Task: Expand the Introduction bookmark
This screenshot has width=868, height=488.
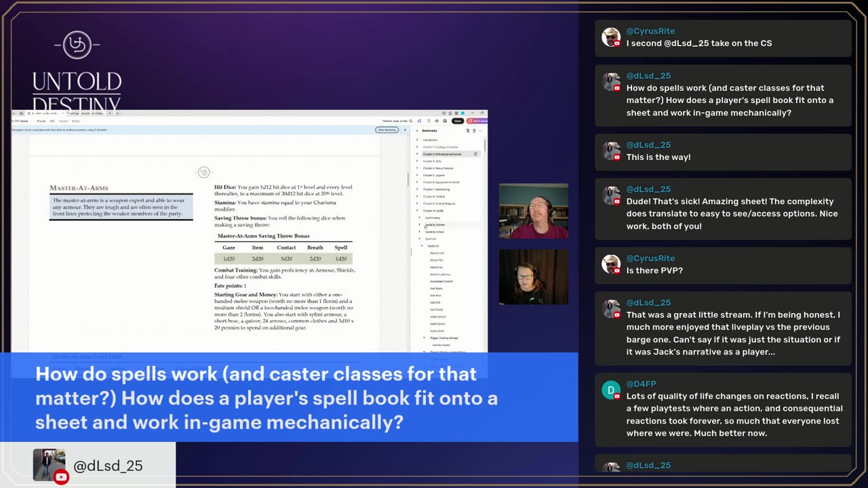Action: click(x=417, y=140)
